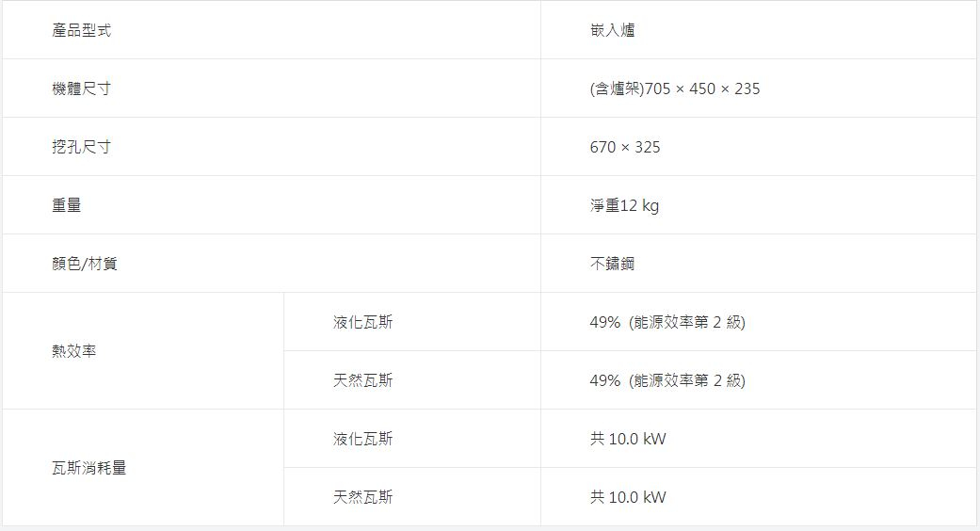Select the 不鏽鋼 material value
980x531 pixels.
click(x=612, y=264)
